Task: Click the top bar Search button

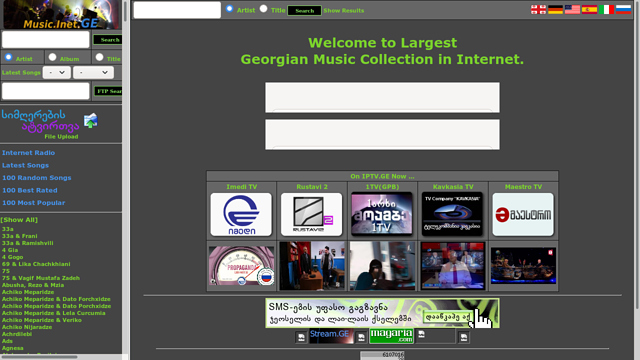Action: coord(304,11)
